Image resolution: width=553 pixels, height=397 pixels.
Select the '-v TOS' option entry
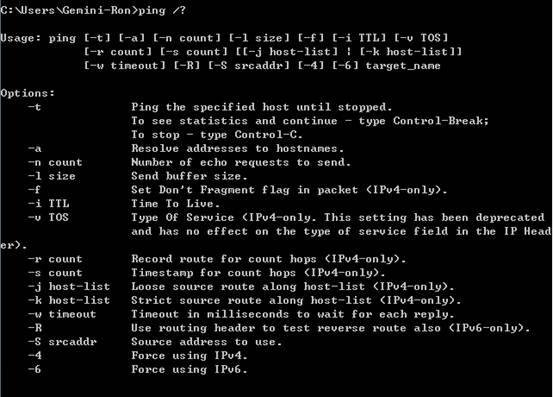point(48,217)
